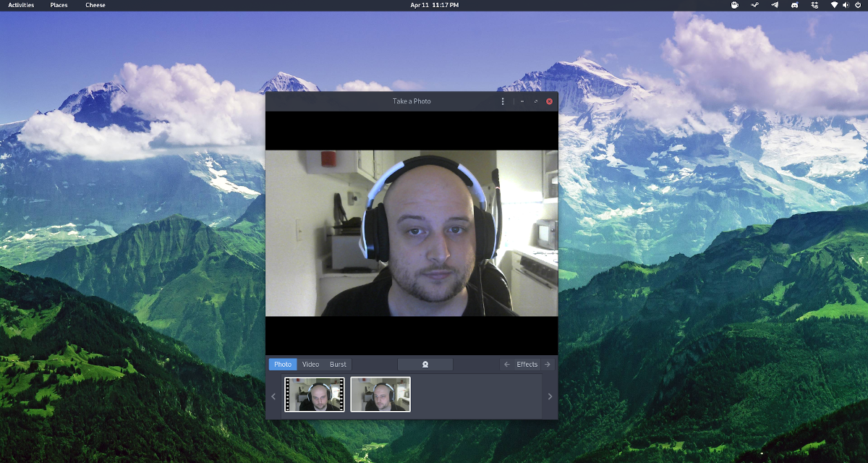The width and height of the screenshot is (868, 463).
Task: Open the system power menu
Action: (858, 5)
